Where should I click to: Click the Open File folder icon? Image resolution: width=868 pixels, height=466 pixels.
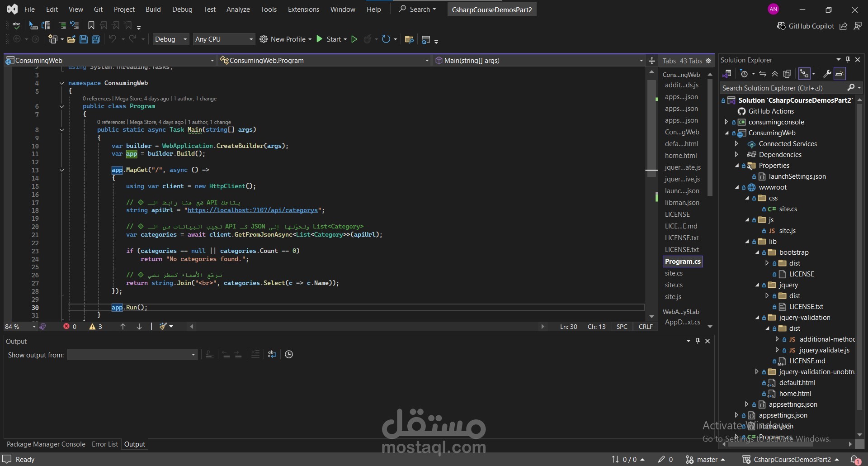(x=71, y=39)
